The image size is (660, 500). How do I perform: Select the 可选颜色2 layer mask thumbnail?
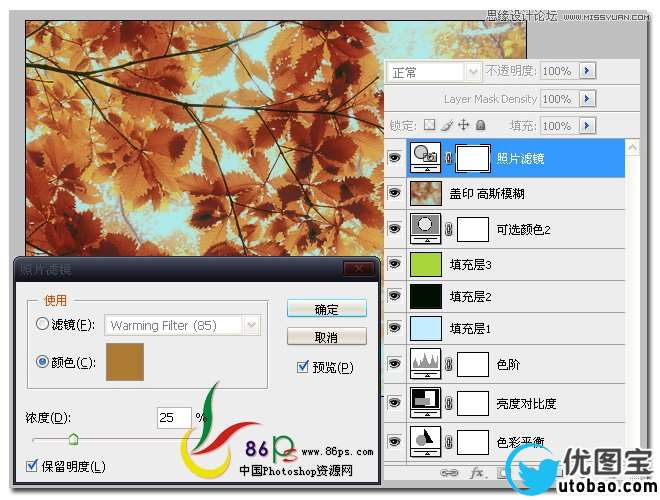pos(473,229)
